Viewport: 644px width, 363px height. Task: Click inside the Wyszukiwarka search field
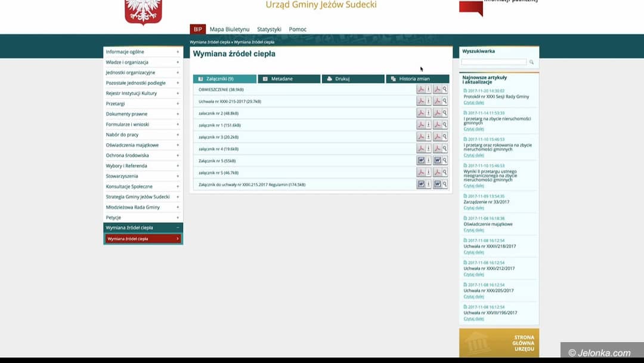click(494, 62)
